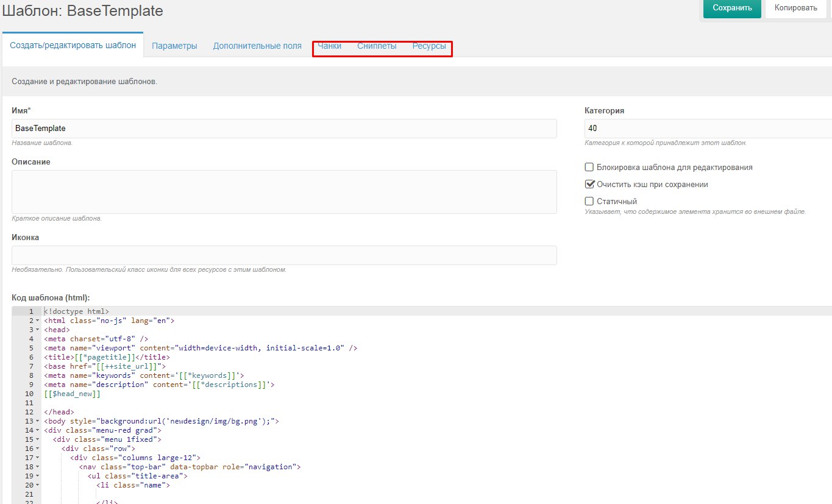
Task: Tick the Статичный checkbox
Action: click(589, 201)
